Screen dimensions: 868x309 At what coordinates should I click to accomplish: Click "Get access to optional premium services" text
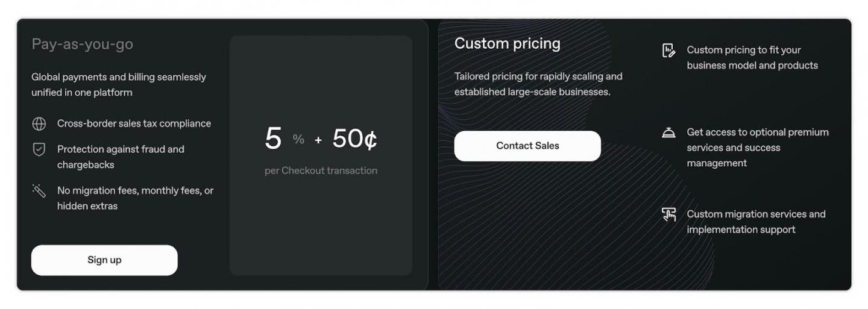757,148
